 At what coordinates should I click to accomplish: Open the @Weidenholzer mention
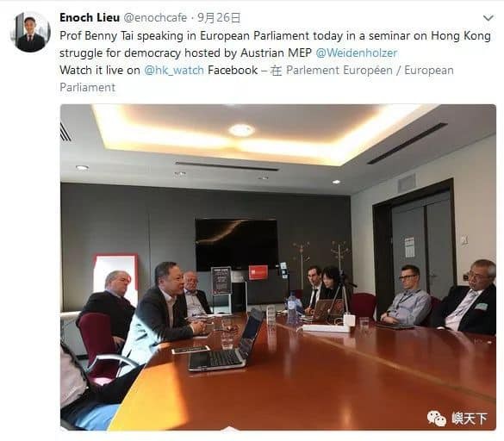click(357, 53)
